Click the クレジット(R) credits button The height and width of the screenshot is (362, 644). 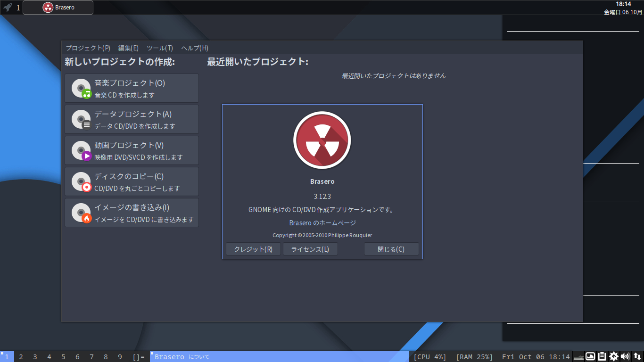(x=254, y=249)
